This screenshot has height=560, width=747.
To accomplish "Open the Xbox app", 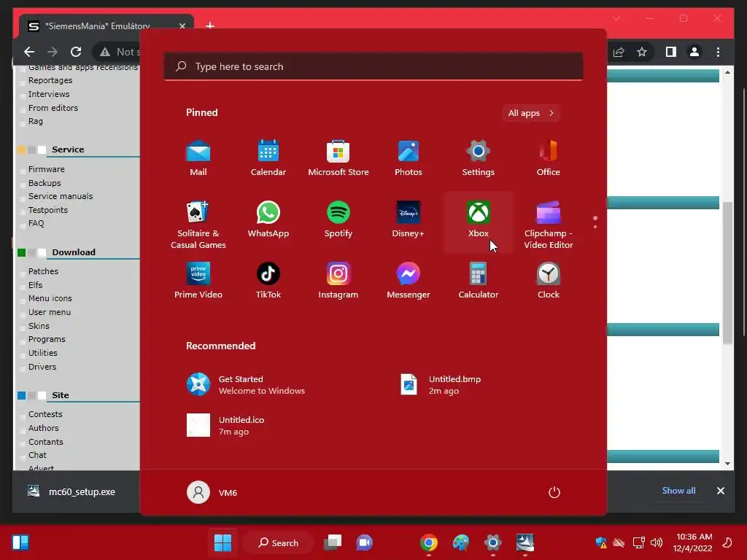I will point(479,220).
